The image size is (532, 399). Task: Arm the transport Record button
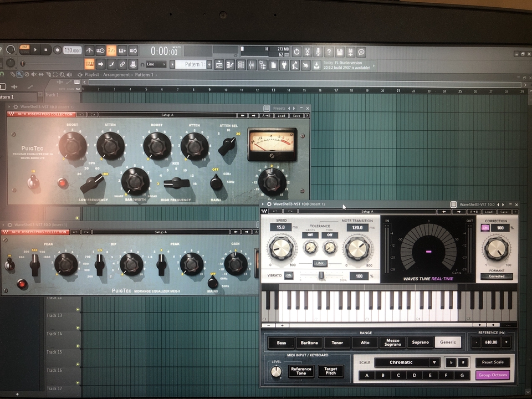tap(57, 50)
